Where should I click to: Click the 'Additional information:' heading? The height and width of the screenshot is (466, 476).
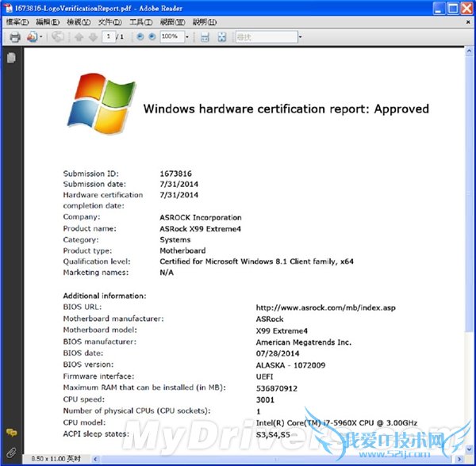(x=105, y=296)
